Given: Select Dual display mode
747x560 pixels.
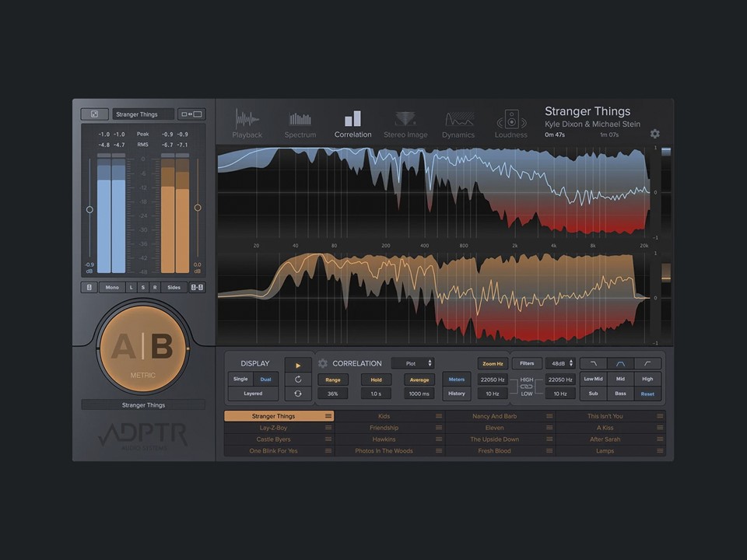Looking at the screenshot, I should [266, 379].
